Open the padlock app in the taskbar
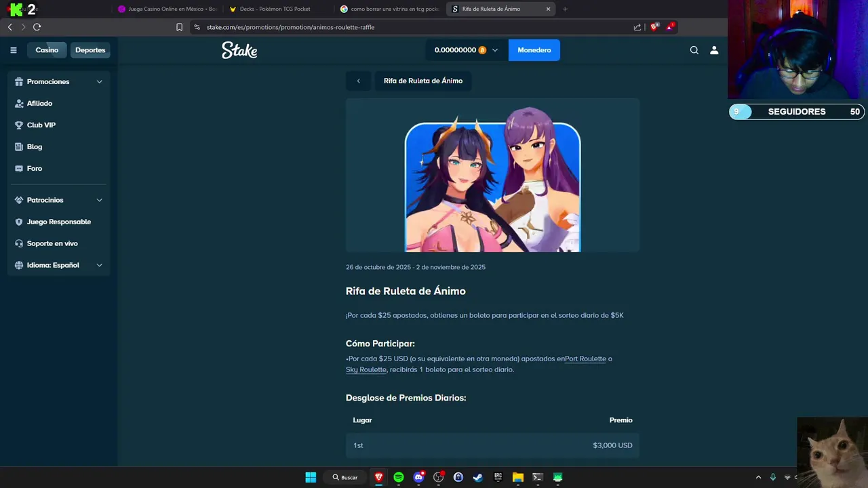The height and width of the screenshot is (488, 868). [458, 477]
